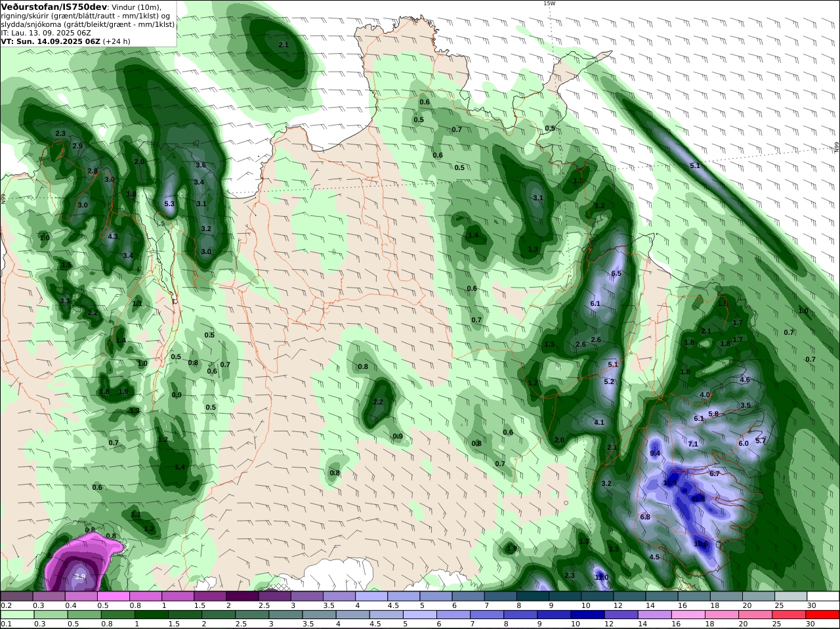
Task: Click the 'IT: Lau. 13. 09. 2025 06Z' line
Action: 46,33
